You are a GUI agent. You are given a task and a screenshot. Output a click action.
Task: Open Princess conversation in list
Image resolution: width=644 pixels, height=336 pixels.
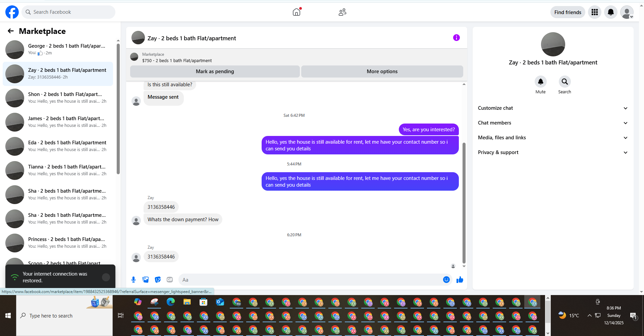click(x=58, y=243)
